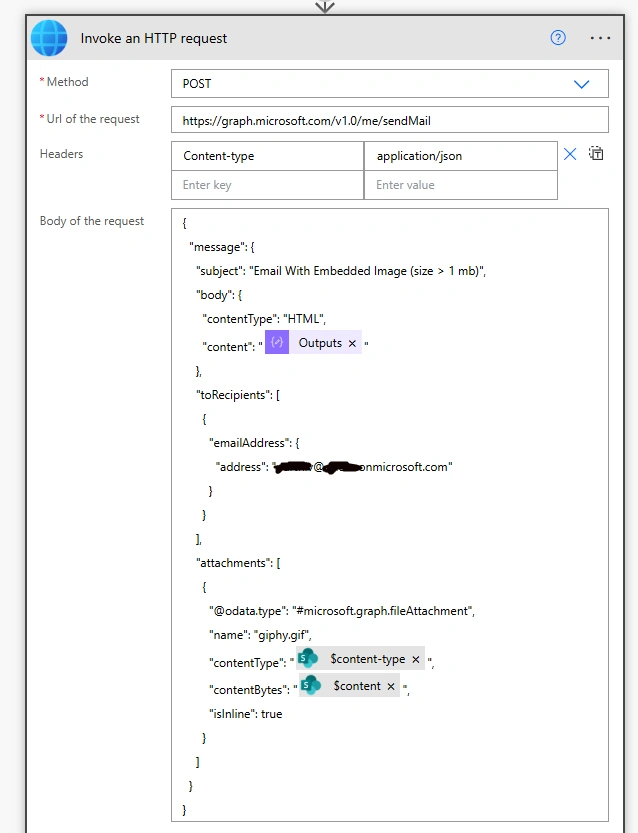Select the $content-type token
Screen dimensions: 638x833
[360, 658]
